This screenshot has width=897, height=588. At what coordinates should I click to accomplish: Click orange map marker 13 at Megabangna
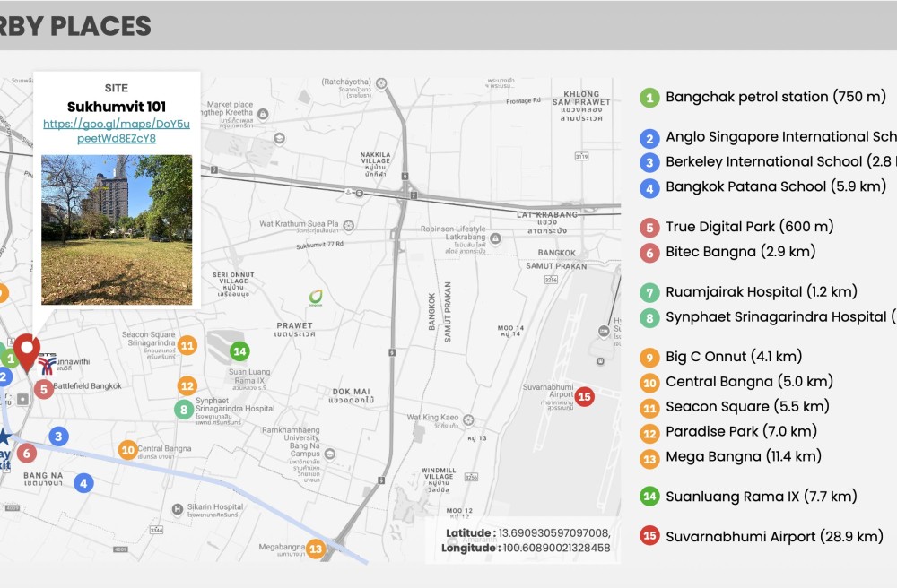(316, 549)
